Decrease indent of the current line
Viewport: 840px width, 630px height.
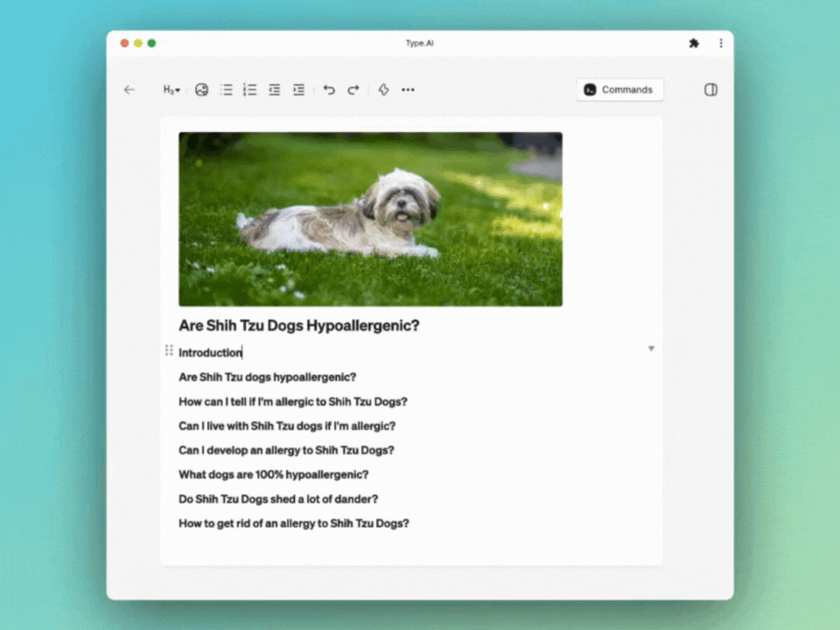pyautogui.click(x=274, y=90)
